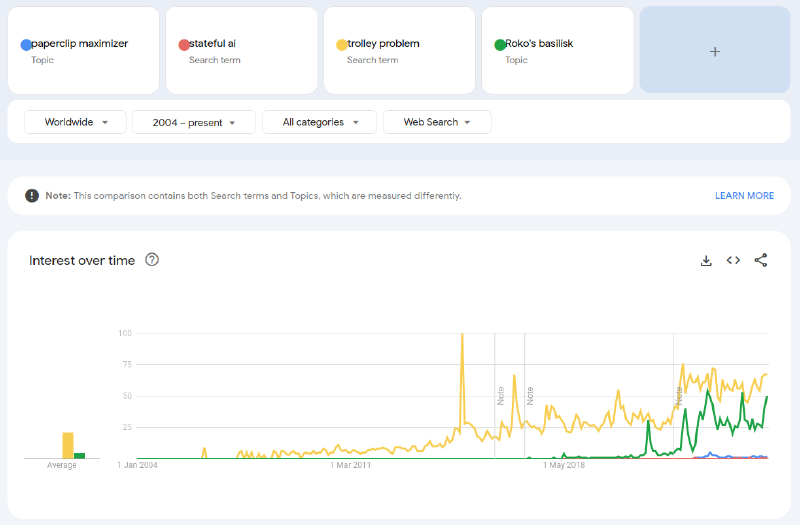This screenshot has width=800, height=525.
Task: Open help for Interest over time
Action: pyautogui.click(x=152, y=260)
